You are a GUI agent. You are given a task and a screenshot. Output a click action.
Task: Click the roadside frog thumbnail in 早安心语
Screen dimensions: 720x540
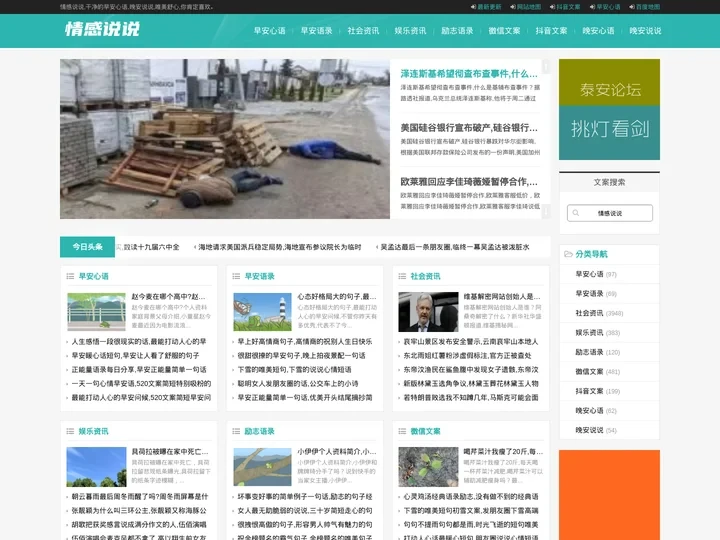point(96,312)
